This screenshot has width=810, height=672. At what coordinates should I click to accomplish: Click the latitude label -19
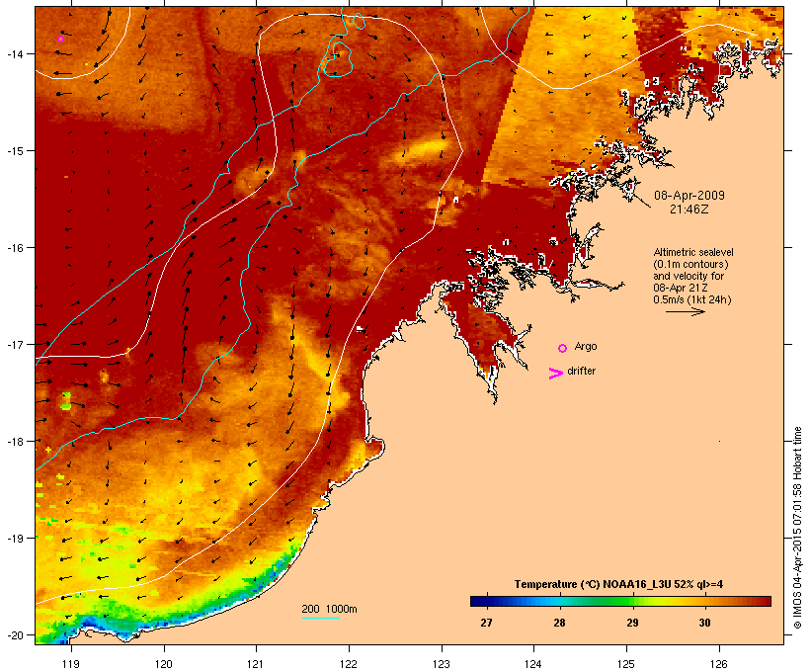coord(14,539)
